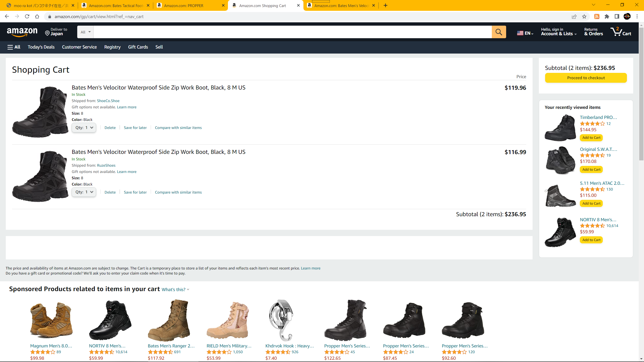The height and width of the screenshot is (362, 644).
Task: Open the RSS extension icon
Action: (x=597, y=16)
